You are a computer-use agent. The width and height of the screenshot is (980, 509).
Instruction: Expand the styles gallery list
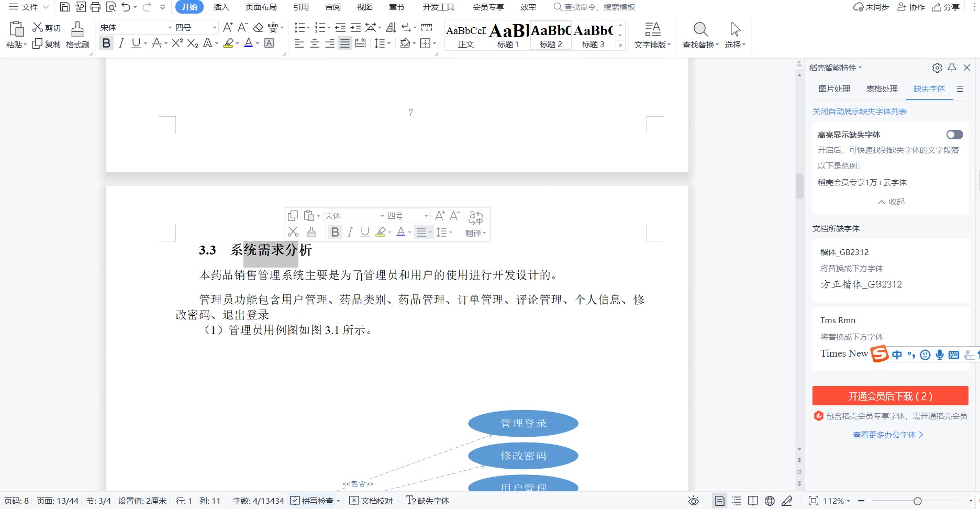(620, 46)
